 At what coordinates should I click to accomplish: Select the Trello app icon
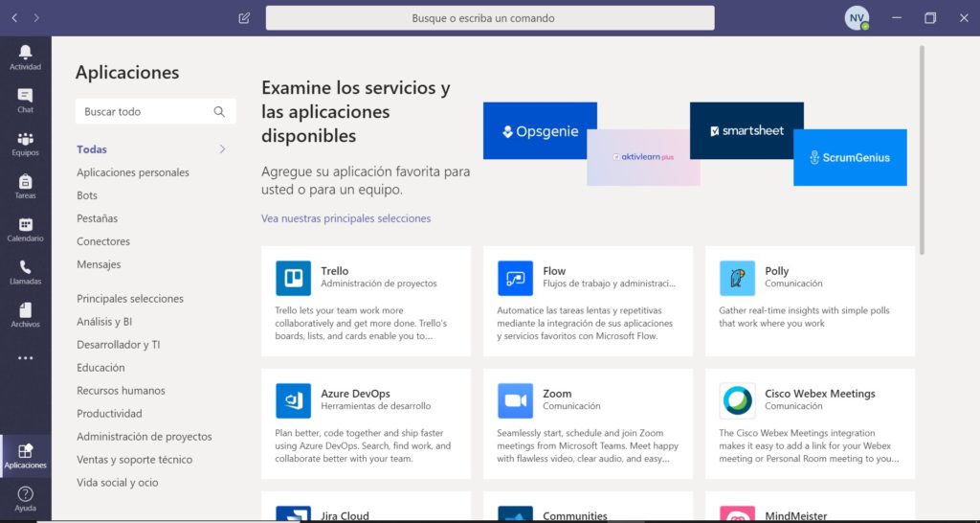click(x=293, y=278)
